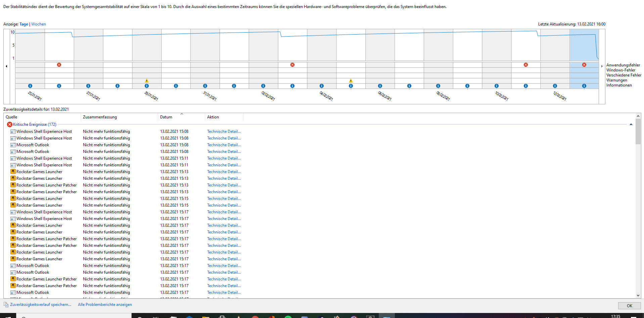Select the information icon above 27.01.2021
The image size is (644, 318).
[x=88, y=86]
